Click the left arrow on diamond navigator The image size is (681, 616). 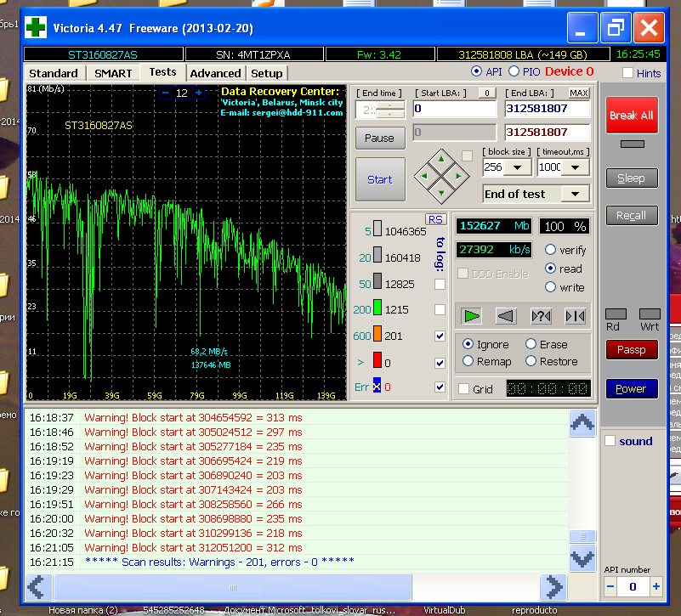coord(425,176)
